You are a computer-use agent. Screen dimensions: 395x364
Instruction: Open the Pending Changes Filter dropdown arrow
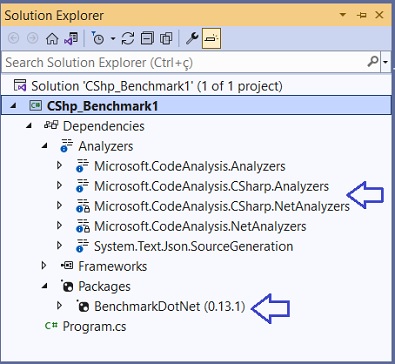(113, 39)
